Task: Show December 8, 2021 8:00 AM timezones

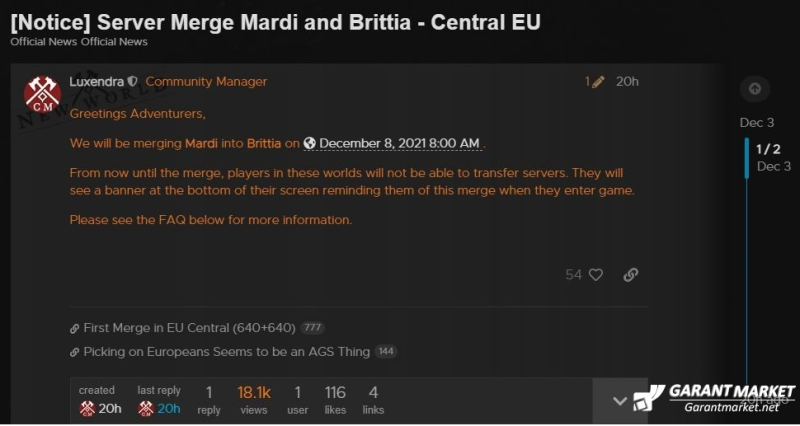Action: (399, 143)
